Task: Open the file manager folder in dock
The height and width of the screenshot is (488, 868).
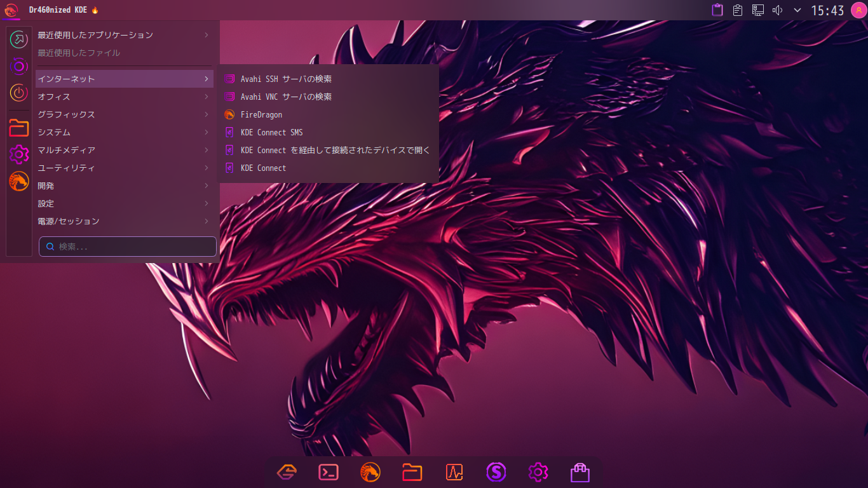Action: point(412,472)
